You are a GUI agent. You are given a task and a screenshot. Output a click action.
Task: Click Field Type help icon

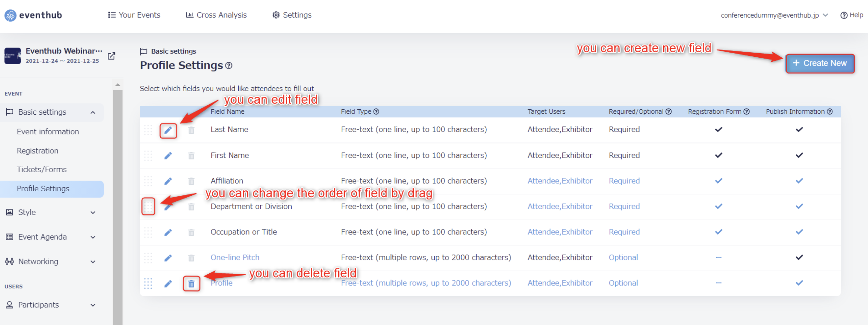click(376, 112)
